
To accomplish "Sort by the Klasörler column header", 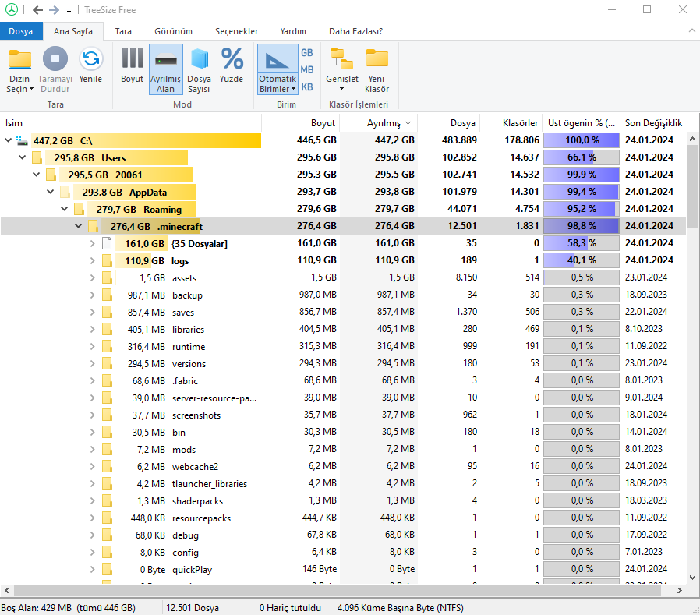I will point(511,122).
